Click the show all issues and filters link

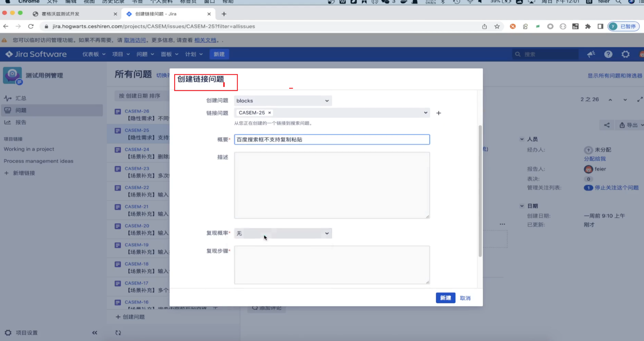click(615, 76)
